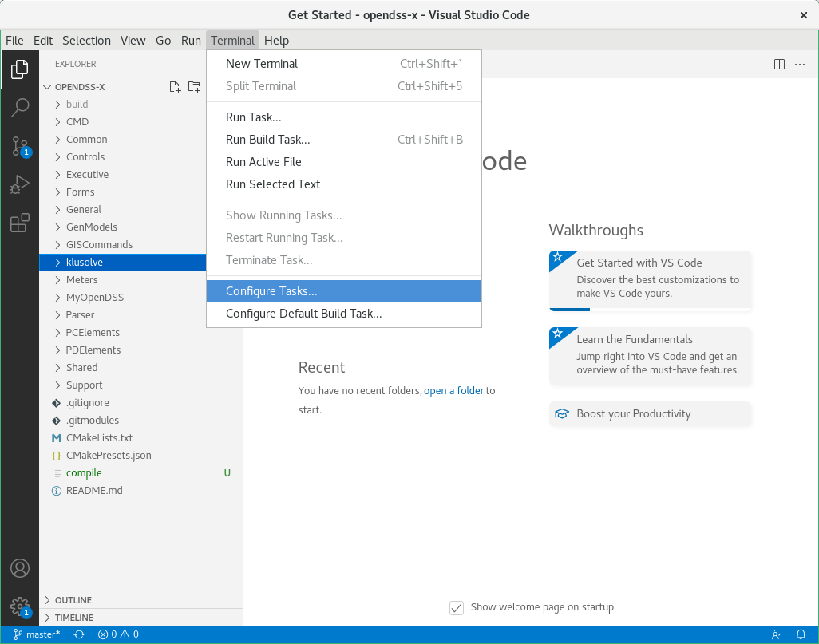Uncheck Show welcome page on startup
The height and width of the screenshot is (644, 819).
(x=456, y=607)
